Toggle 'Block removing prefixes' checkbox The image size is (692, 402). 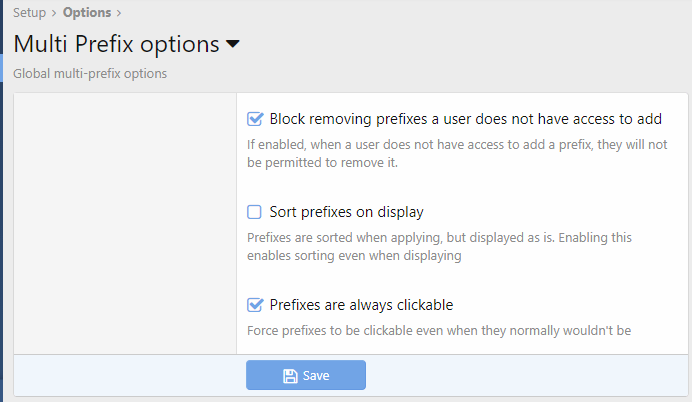pos(254,119)
